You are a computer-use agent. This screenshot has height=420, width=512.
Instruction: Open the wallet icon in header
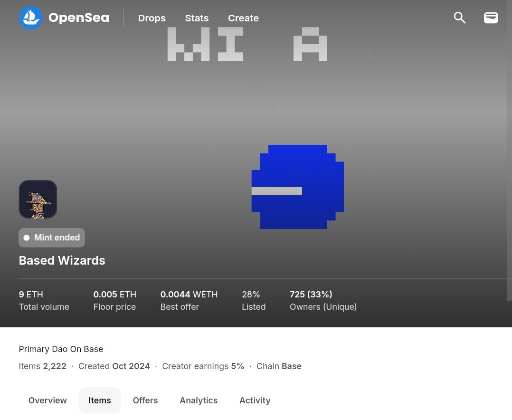491,18
